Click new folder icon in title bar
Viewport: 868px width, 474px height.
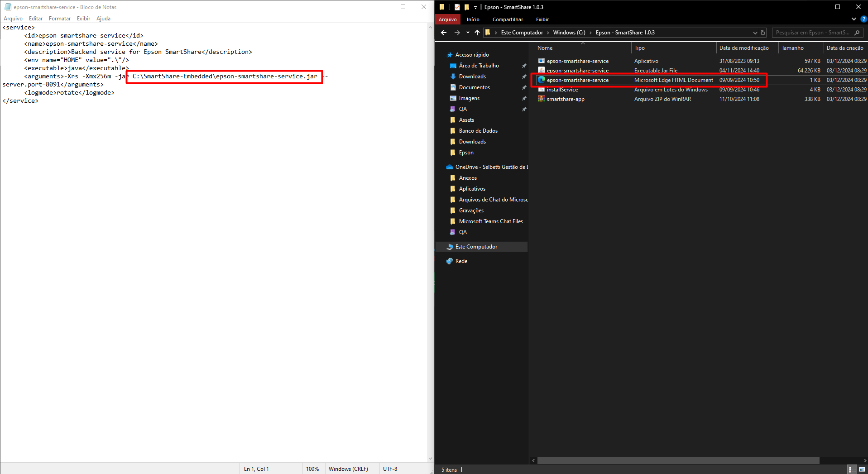[466, 7]
